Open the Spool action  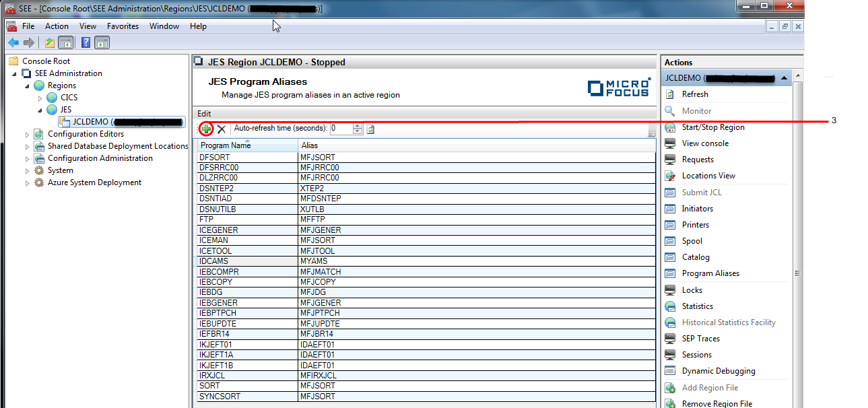pos(692,241)
